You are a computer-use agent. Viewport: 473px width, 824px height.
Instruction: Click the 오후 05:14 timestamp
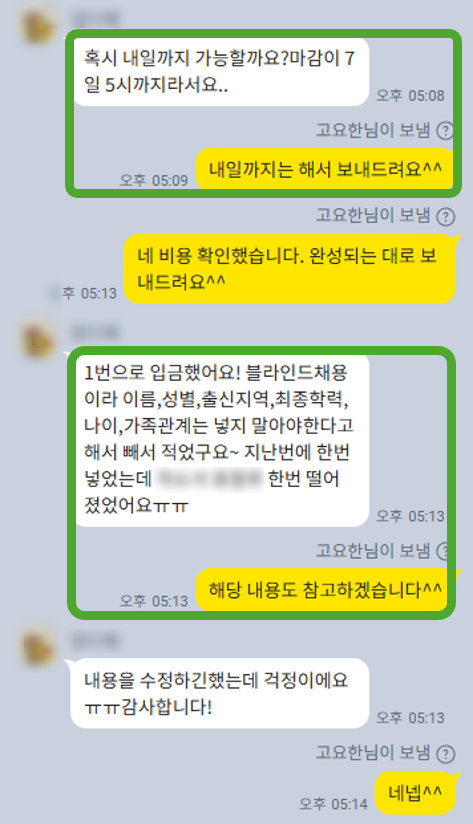click(334, 804)
